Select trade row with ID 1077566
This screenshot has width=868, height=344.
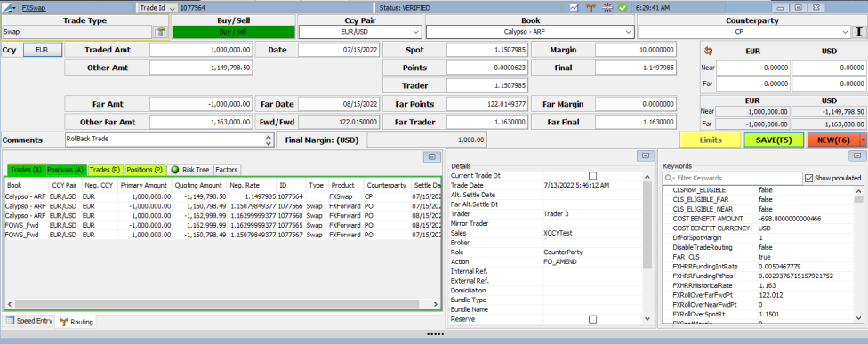(222, 205)
